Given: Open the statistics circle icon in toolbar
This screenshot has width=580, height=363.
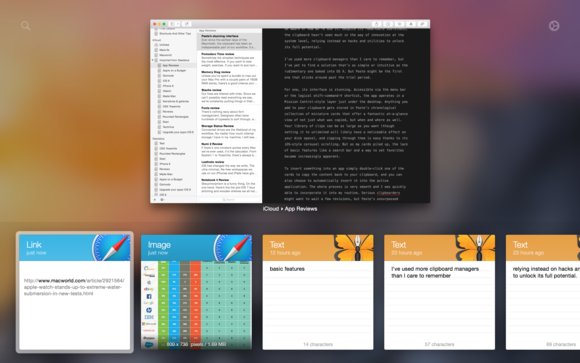Looking at the screenshot, I should coord(388,24).
